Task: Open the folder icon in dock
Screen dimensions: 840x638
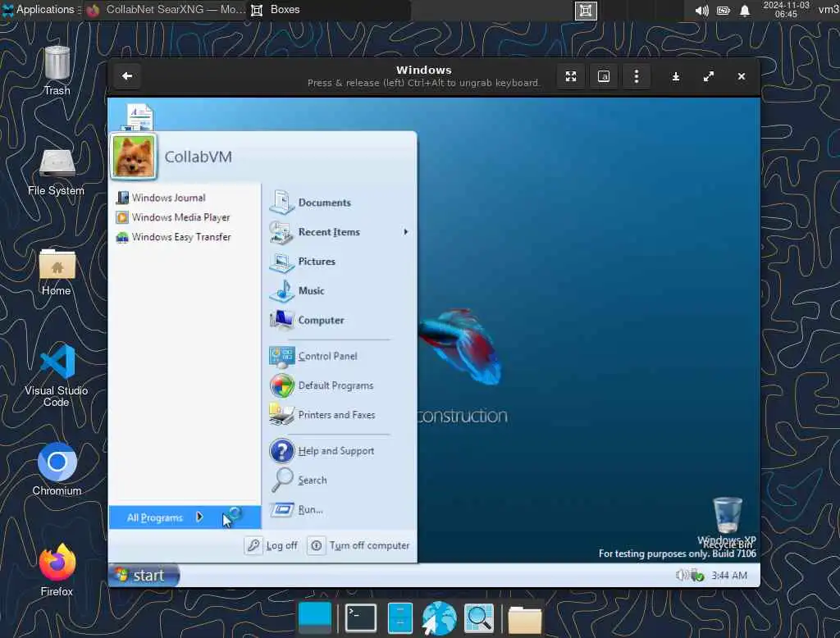Action: [524, 620]
